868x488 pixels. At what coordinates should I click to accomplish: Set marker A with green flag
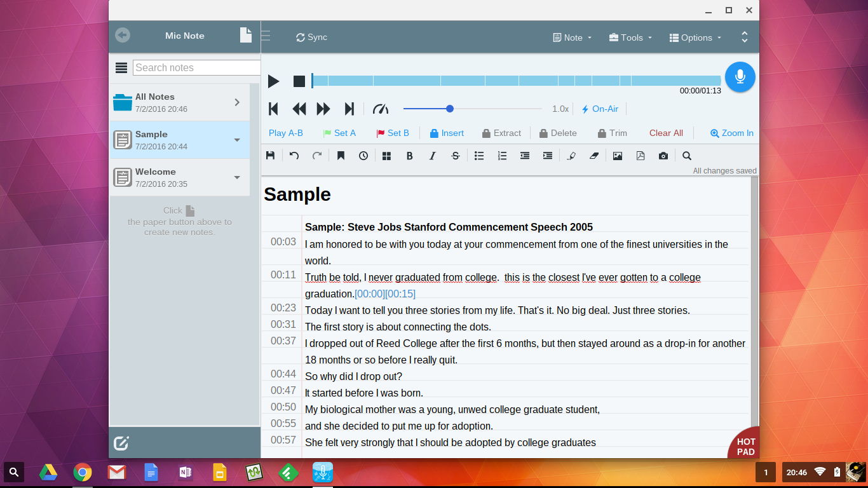[x=339, y=133]
